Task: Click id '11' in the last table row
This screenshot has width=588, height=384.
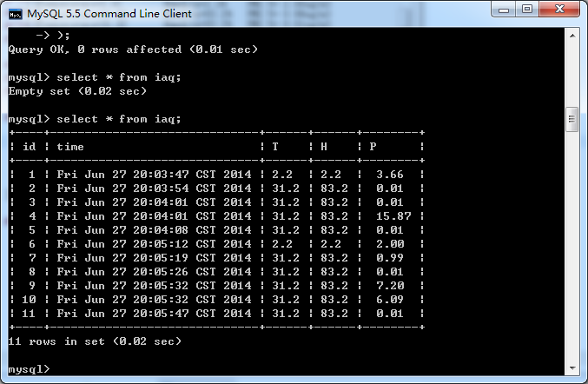Action: [x=29, y=313]
